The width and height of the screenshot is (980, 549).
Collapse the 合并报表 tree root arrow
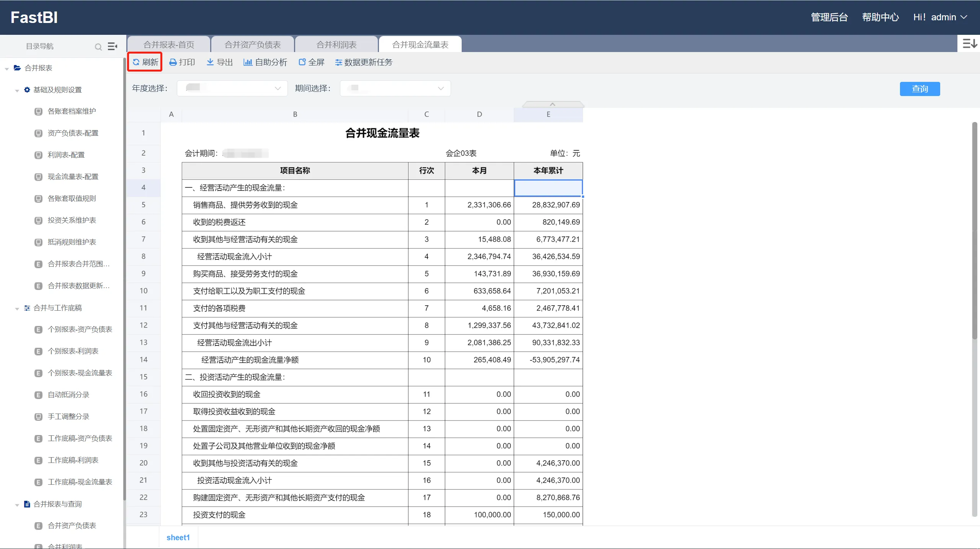point(7,69)
